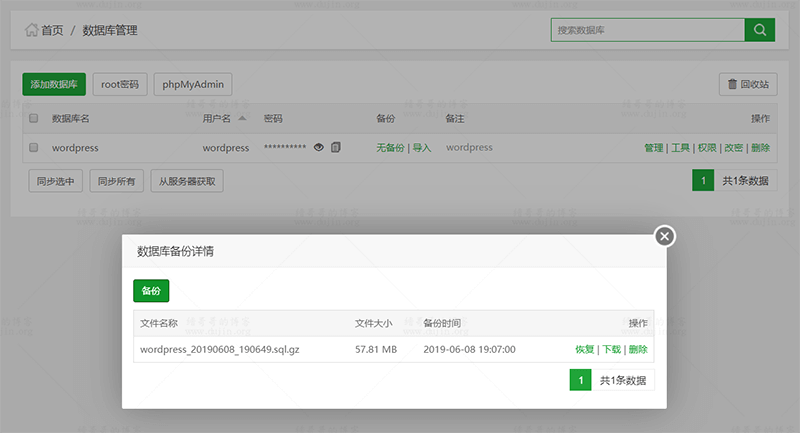
Task: Click the green search magnifier button
Action: [x=760, y=30]
